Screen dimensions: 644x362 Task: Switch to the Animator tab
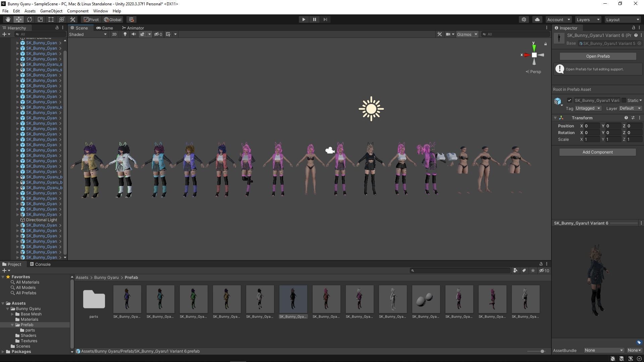point(133,28)
